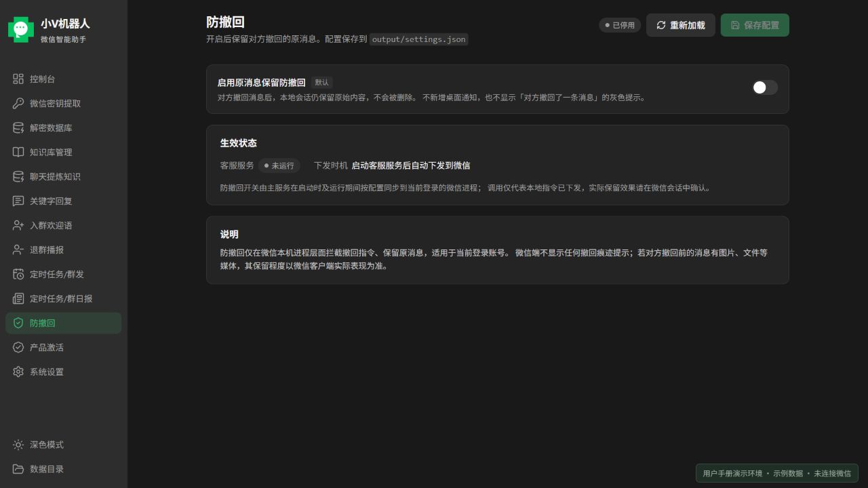
Task: Click the add-user icon for 入群欢迎语
Action: [x=18, y=225]
